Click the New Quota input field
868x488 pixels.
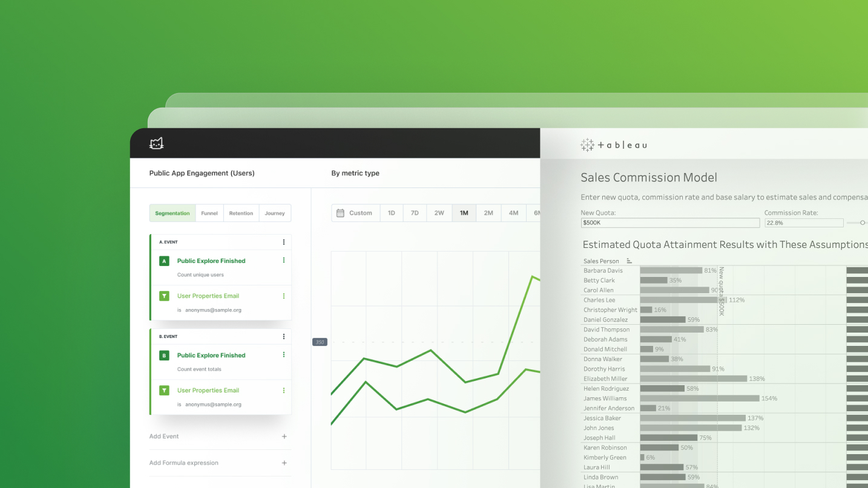click(669, 223)
